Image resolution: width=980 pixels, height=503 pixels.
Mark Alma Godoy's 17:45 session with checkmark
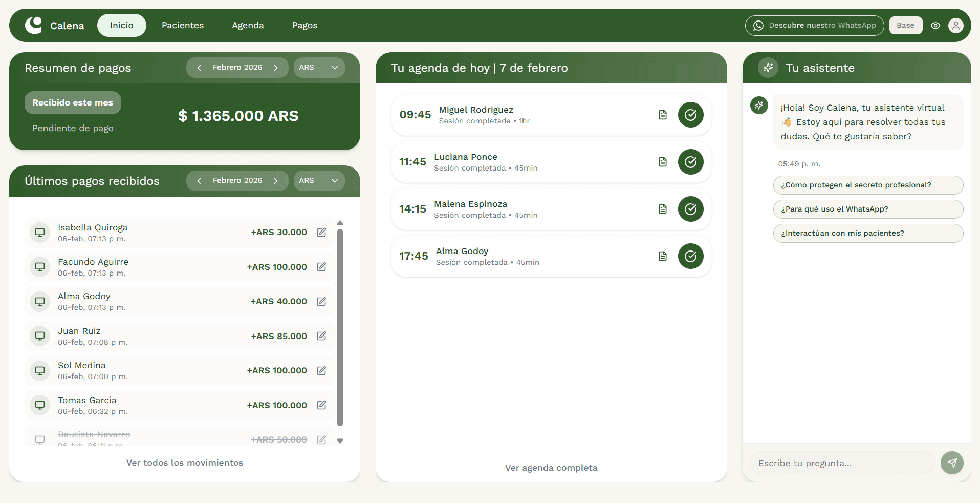point(690,256)
